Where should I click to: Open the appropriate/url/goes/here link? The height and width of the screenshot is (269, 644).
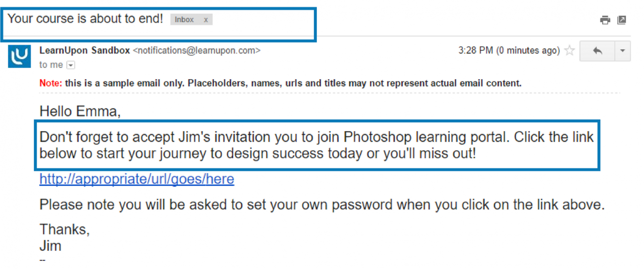click(x=137, y=179)
